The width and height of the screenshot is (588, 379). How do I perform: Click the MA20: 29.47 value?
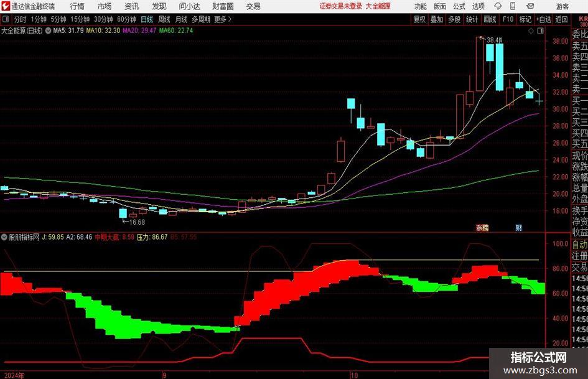click(x=139, y=30)
